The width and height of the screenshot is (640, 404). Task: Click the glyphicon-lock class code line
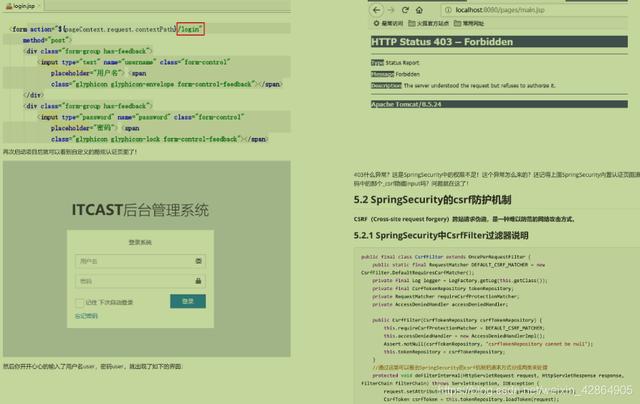coord(160,139)
